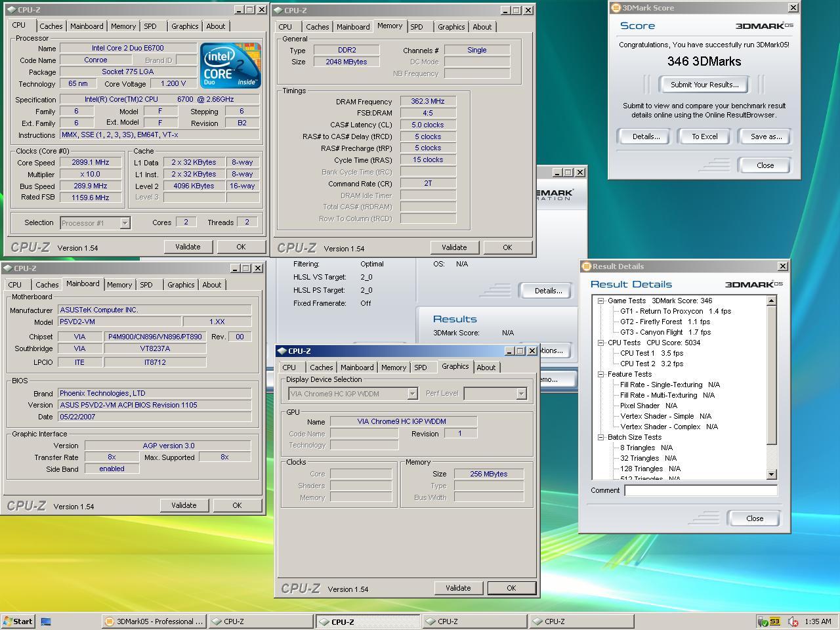Click BIOS date 05/22/2007 field

[154, 417]
